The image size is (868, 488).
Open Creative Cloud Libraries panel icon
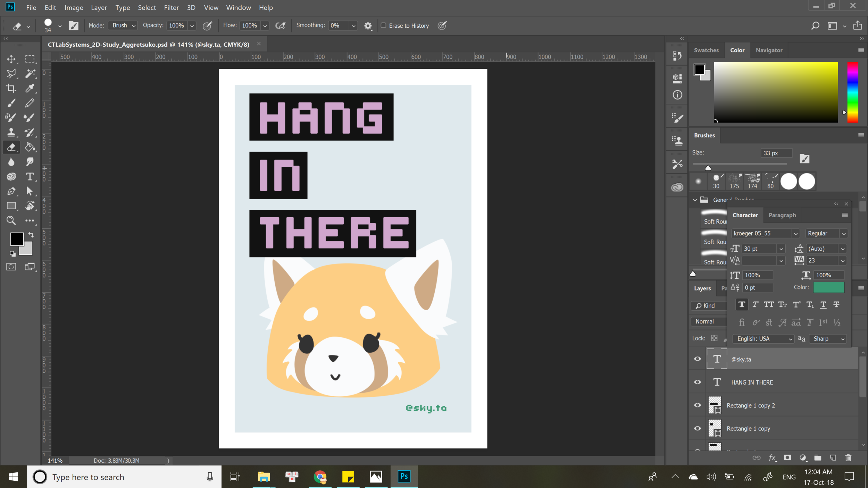pos(677,187)
